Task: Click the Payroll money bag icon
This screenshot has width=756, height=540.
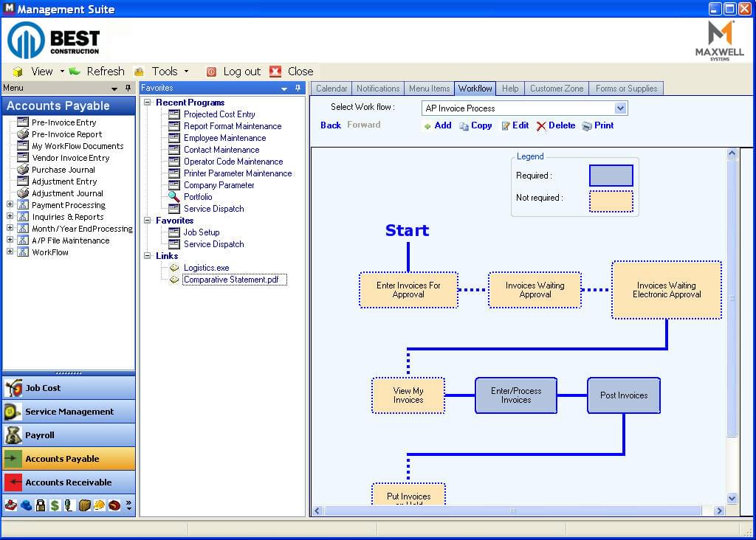Action: pos(13,435)
